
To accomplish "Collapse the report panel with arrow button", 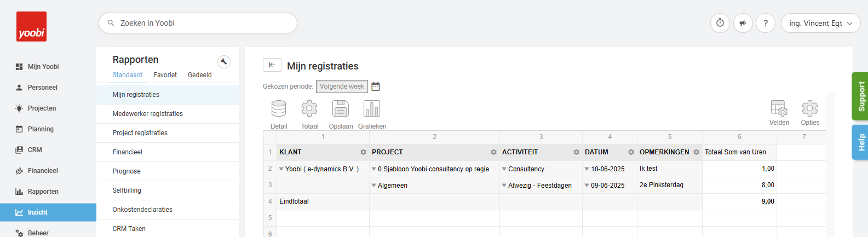I will (x=272, y=65).
